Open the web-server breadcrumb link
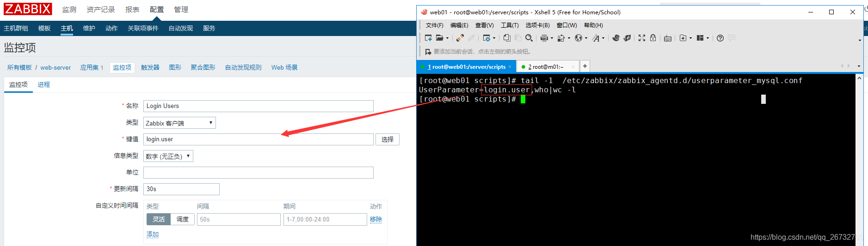The width and height of the screenshot is (868, 246). [x=55, y=67]
